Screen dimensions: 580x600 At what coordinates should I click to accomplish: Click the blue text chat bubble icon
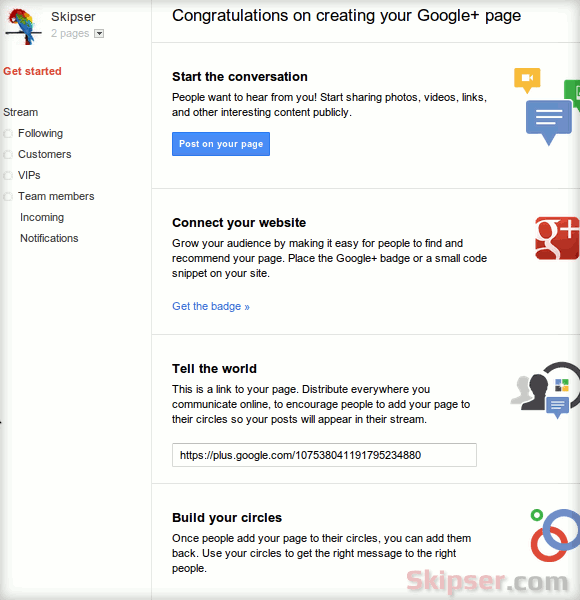pos(549,122)
